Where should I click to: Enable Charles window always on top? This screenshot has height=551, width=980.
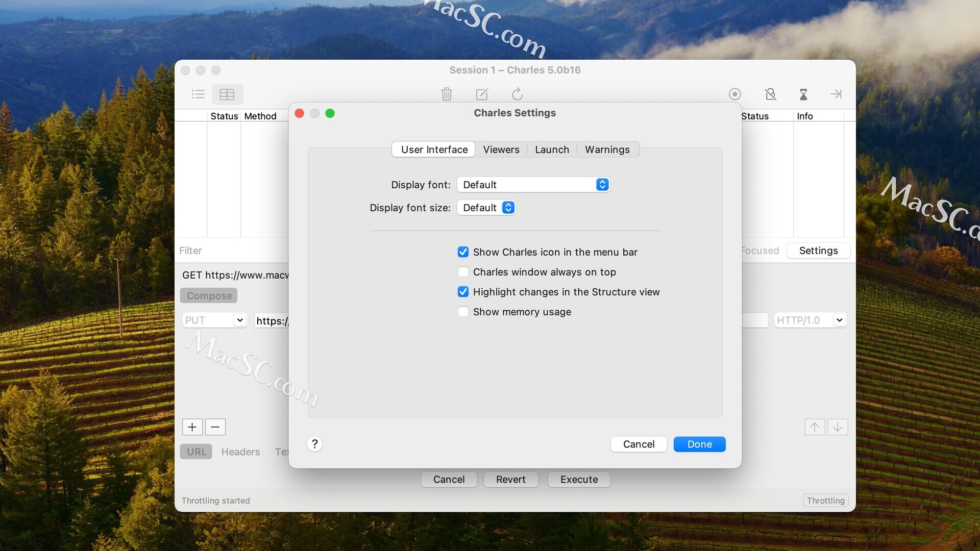coord(463,272)
